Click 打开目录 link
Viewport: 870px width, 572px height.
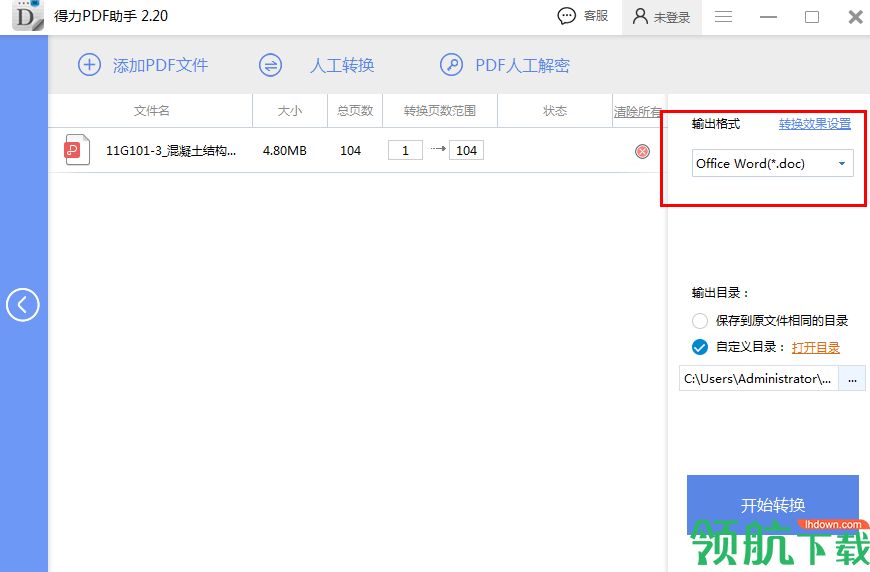click(x=815, y=347)
